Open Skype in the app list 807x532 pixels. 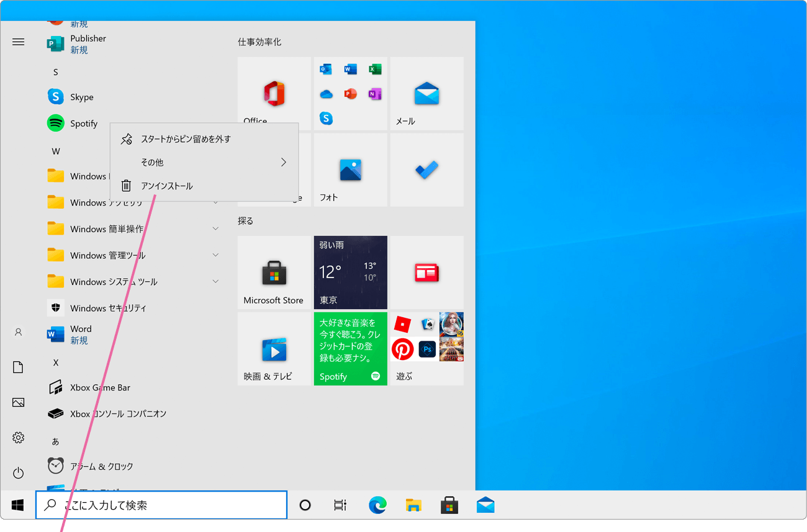tap(70, 97)
